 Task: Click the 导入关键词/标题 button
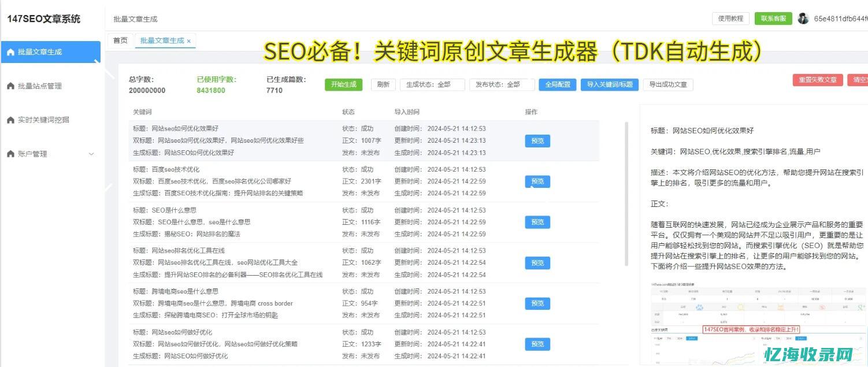pyautogui.click(x=609, y=84)
